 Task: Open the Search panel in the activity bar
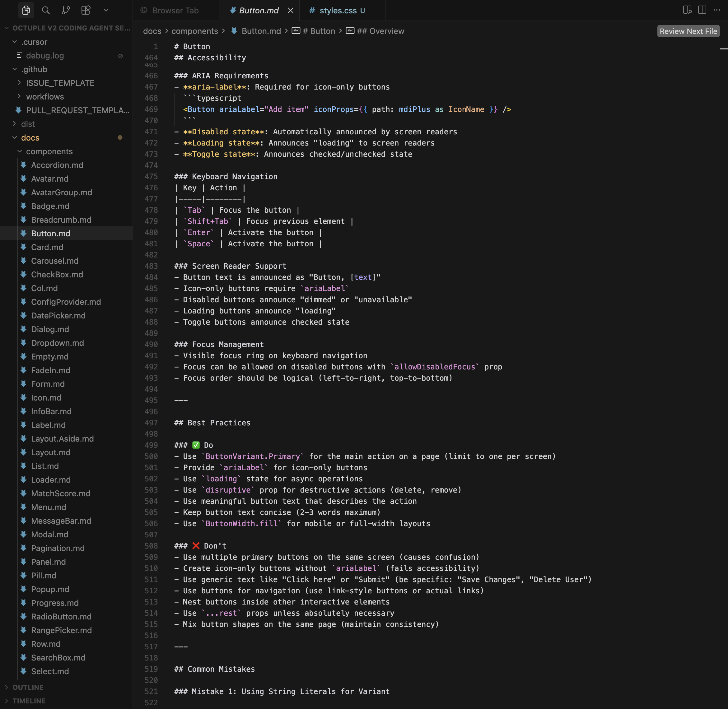pos(45,10)
